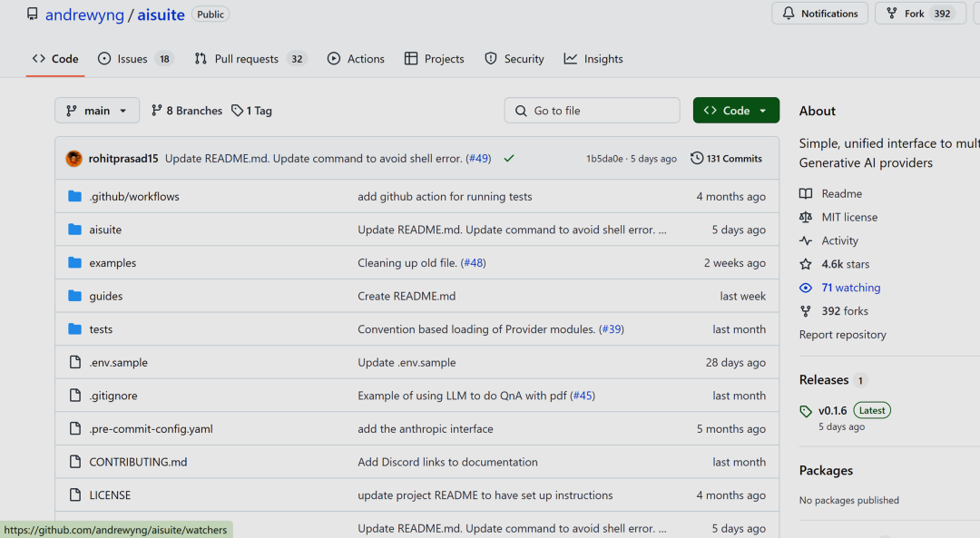Fork the repository using the Fork button
This screenshot has height=538, width=980.
click(920, 14)
